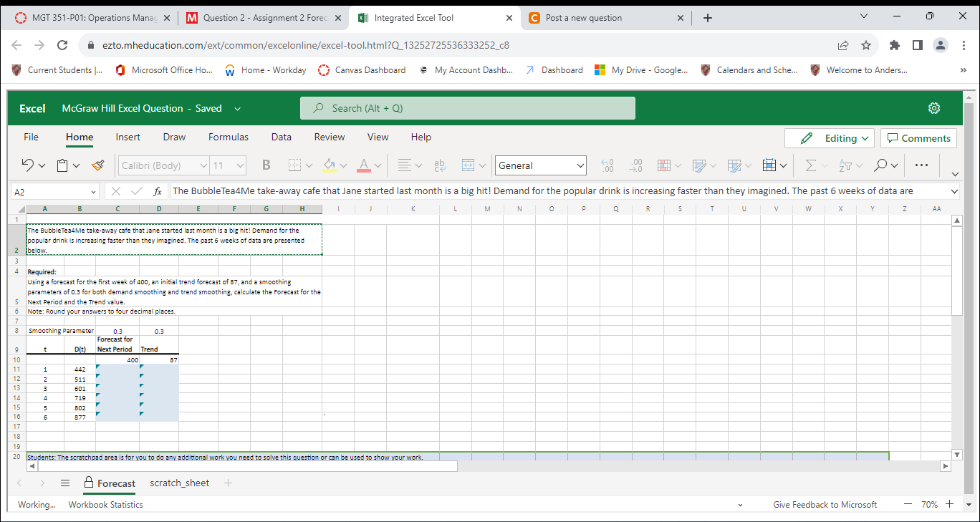Click the Search (Alt + Q) box
Viewport: 980px width, 522px height.
click(467, 108)
